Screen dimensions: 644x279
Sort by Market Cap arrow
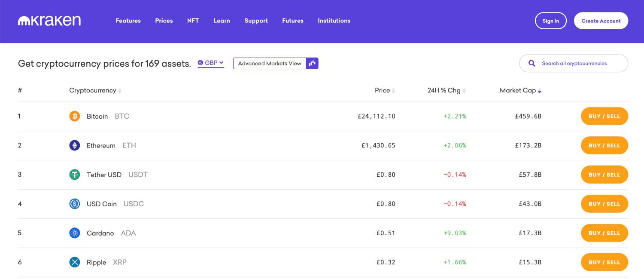click(540, 91)
